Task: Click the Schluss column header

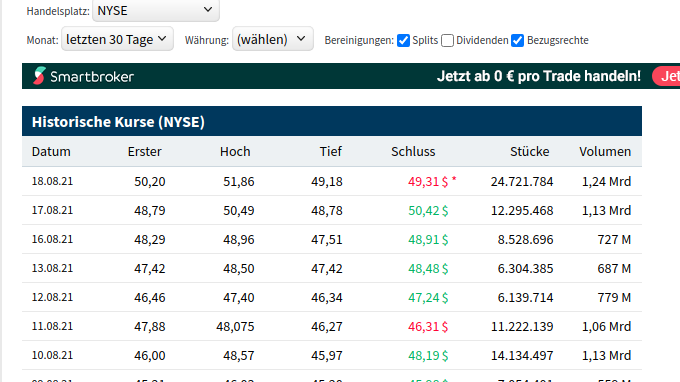Action: point(413,151)
